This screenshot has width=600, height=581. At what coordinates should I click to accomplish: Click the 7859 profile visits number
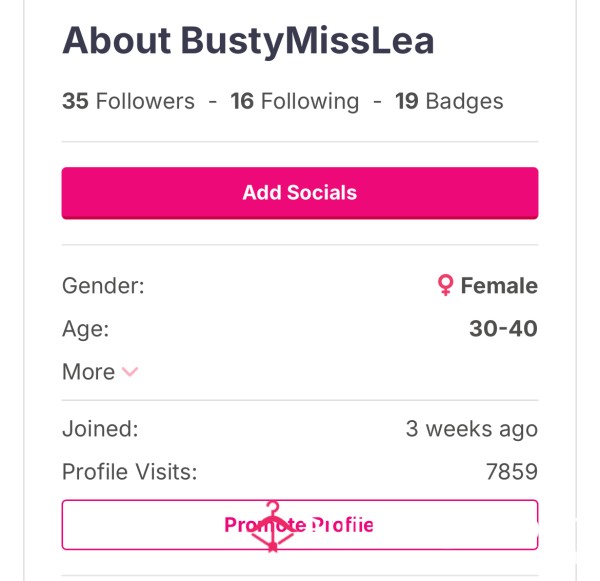coord(512,472)
